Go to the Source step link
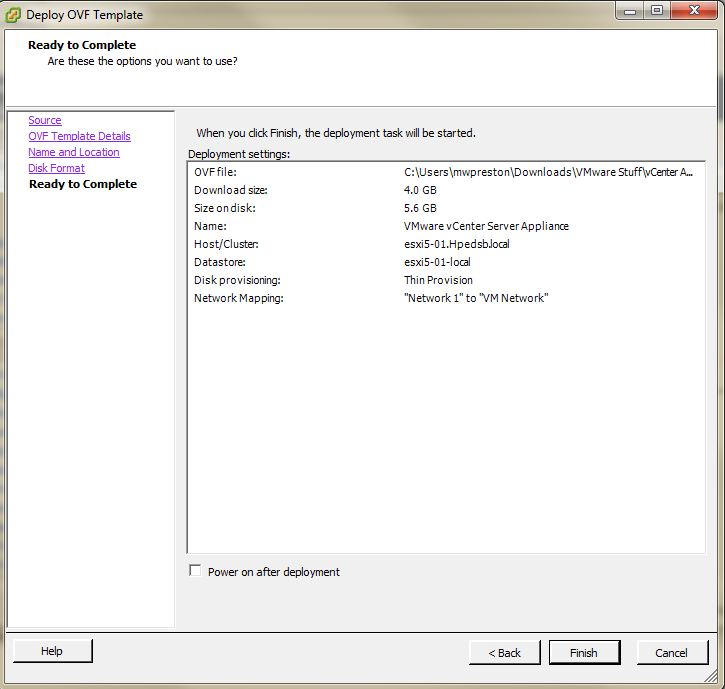The image size is (725, 689). pyautogui.click(x=45, y=120)
